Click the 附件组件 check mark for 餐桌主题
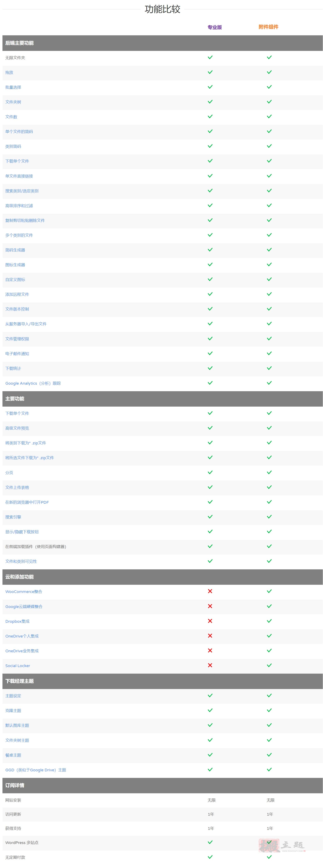 point(269,754)
